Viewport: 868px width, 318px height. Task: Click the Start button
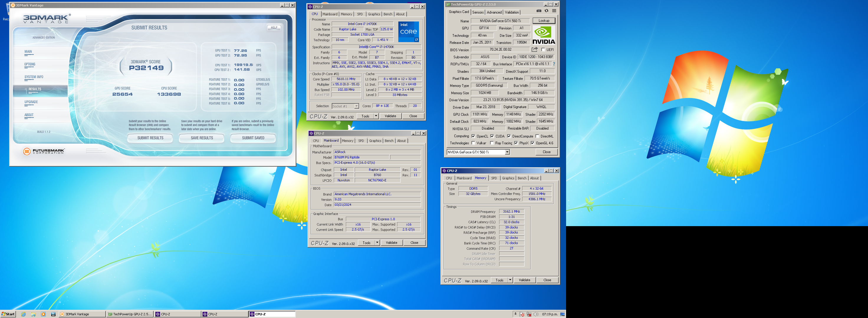pos(8,314)
